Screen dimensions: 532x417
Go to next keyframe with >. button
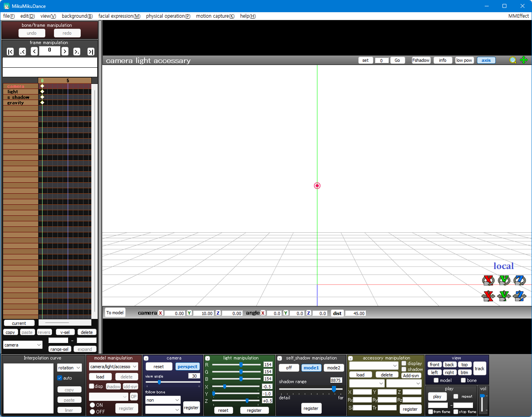[x=77, y=52]
